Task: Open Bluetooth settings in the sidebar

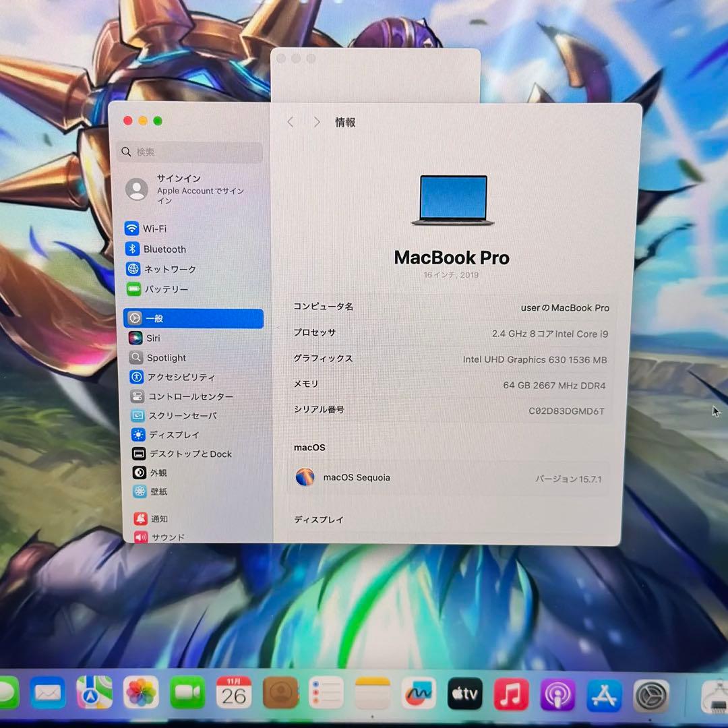Action: click(164, 249)
